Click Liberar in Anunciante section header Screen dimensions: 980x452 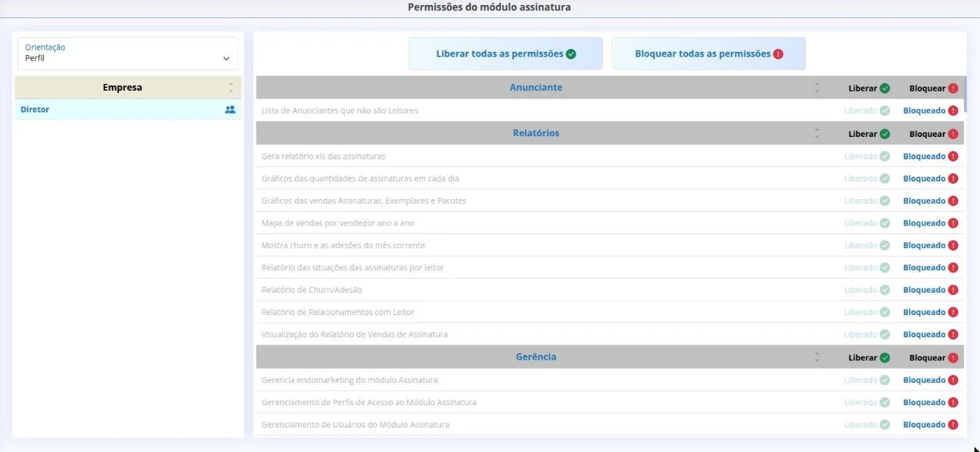point(869,88)
